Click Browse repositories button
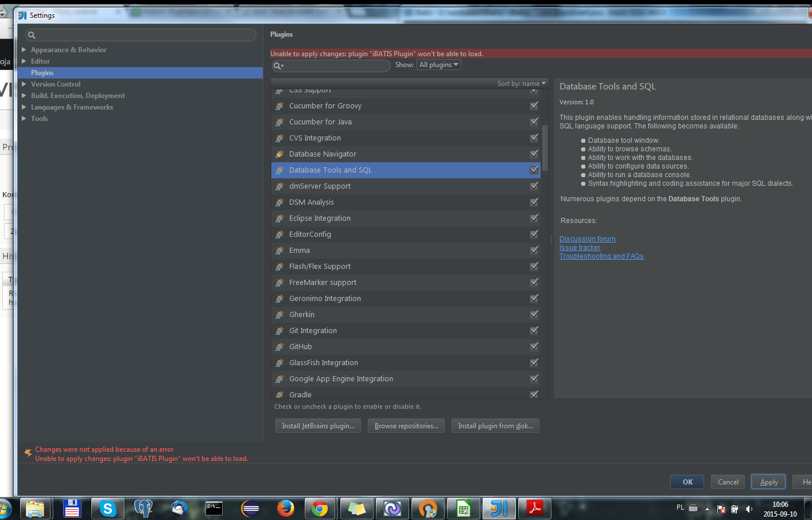 (406, 426)
